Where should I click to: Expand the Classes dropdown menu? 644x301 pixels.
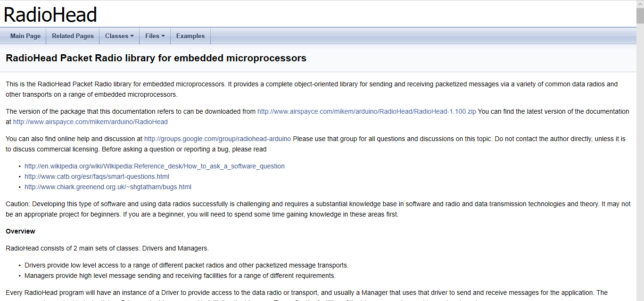point(116,36)
